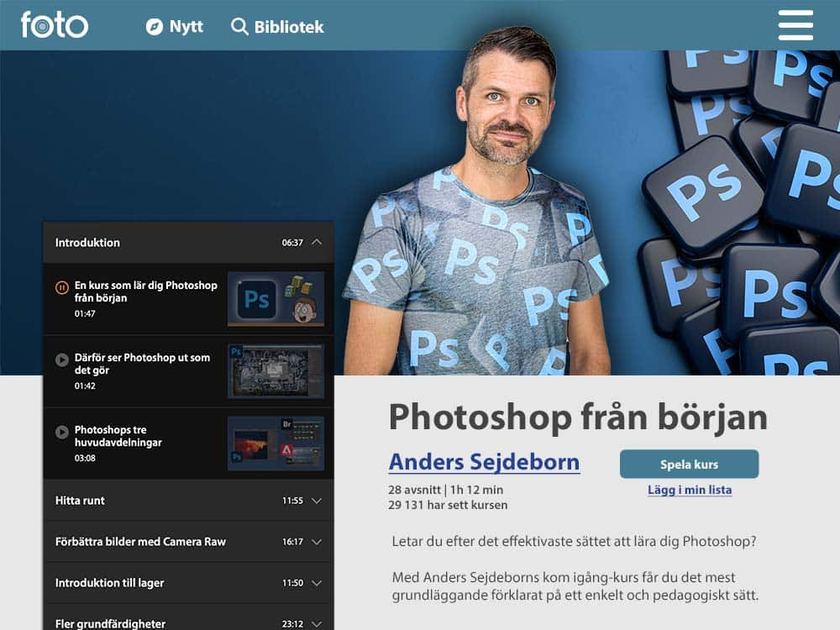Click the Introduktion till lager title
Image resolution: width=840 pixels, height=630 pixels.
tap(109, 583)
